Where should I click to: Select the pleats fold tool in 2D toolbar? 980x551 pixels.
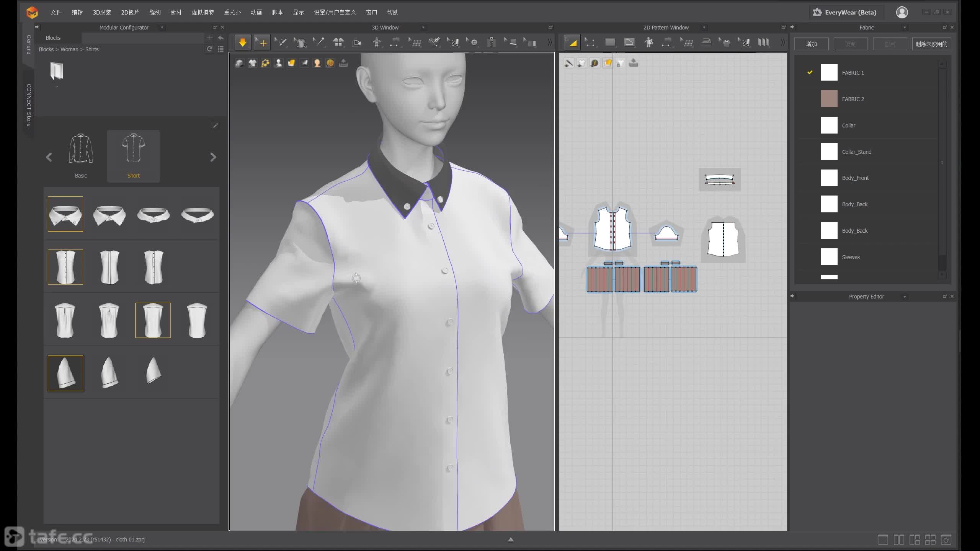point(763,42)
